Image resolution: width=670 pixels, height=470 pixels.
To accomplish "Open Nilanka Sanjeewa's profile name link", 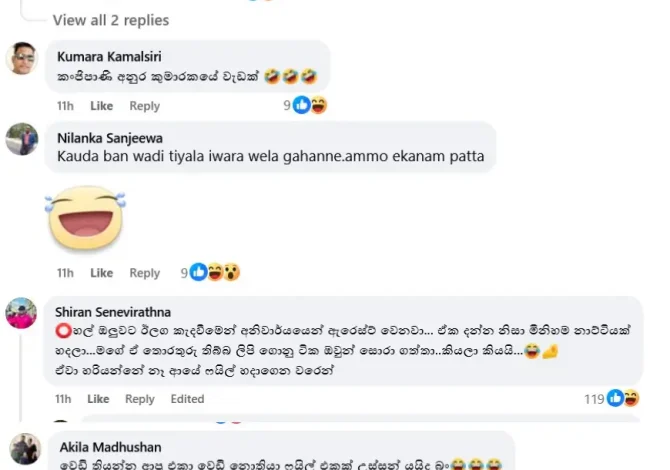I will coord(110,138).
